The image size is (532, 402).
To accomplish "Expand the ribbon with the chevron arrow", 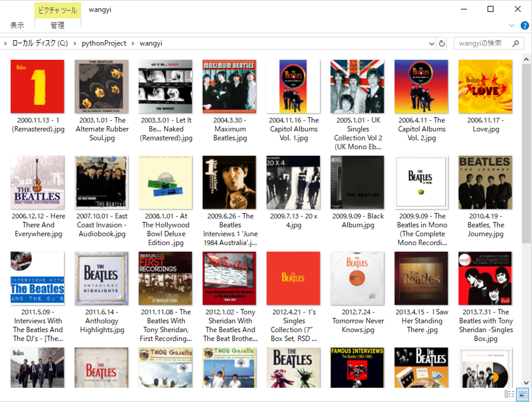I will (x=512, y=25).
